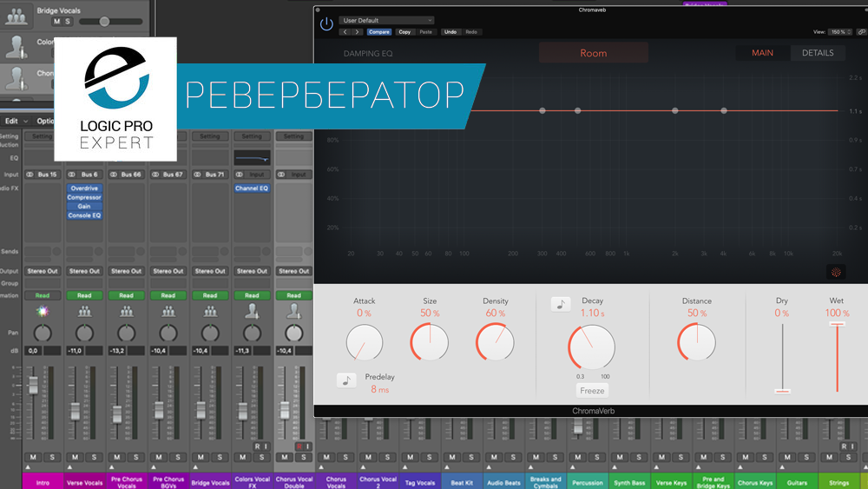This screenshot has height=489, width=868.
Task: Toggle Decay tempo sync note button
Action: point(560,304)
